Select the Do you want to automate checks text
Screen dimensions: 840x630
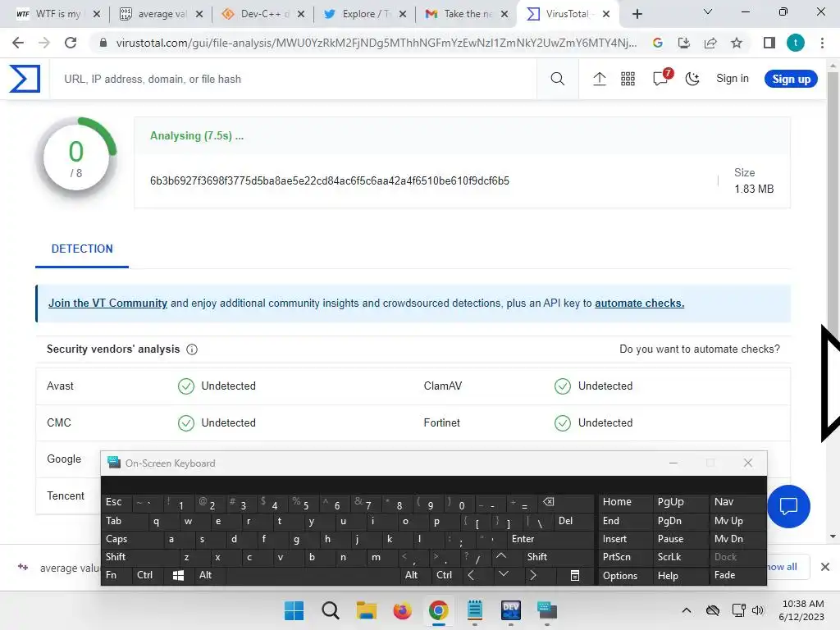pos(700,349)
